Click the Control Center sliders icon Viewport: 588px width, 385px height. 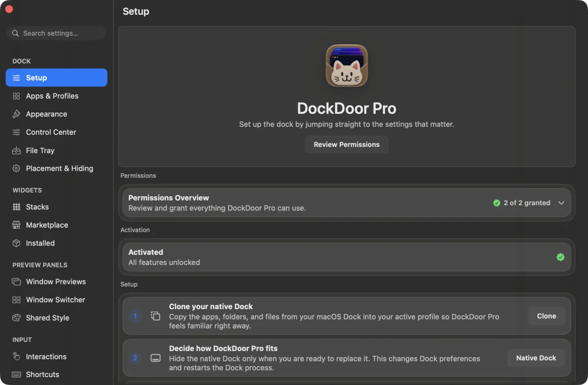[x=17, y=132]
